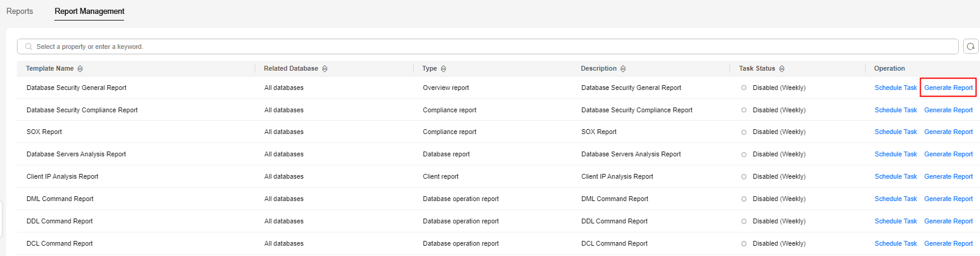This screenshot has height=256, width=980.
Task: Generate Report for Database Security General Report
Action: [948, 88]
